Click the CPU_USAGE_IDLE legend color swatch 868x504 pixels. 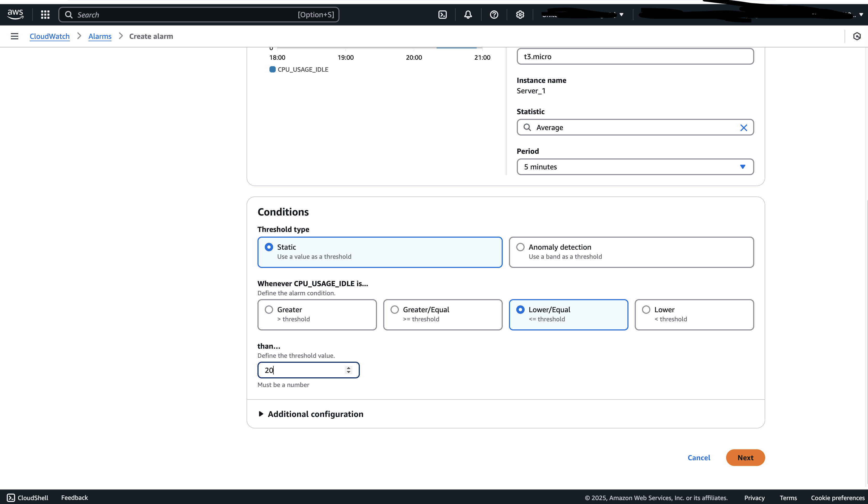click(x=273, y=69)
